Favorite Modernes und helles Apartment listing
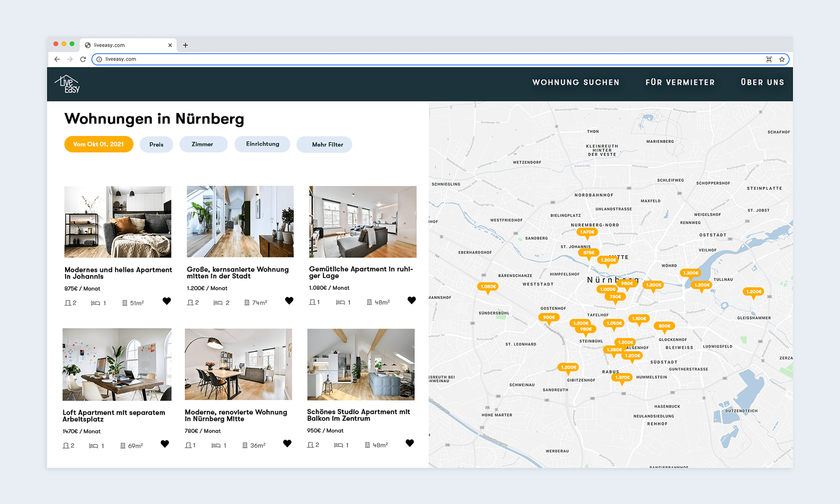840x504 pixels. coord(167,301)
